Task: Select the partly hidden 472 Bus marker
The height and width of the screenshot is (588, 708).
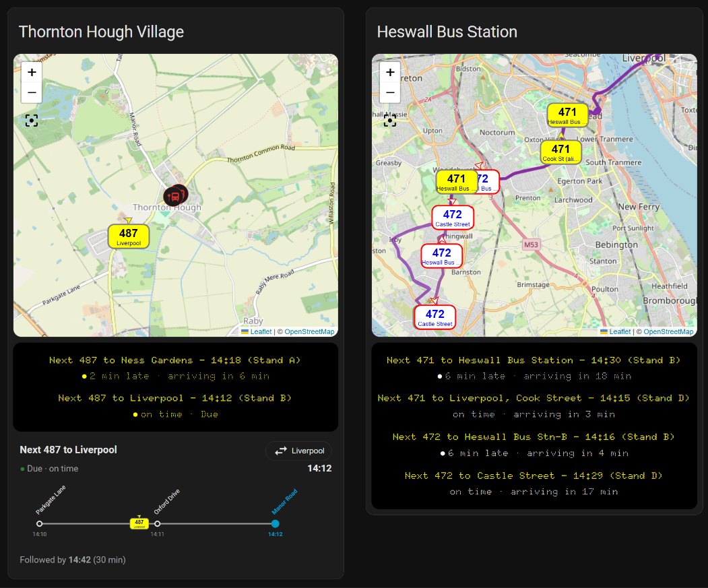Action: 488,182
